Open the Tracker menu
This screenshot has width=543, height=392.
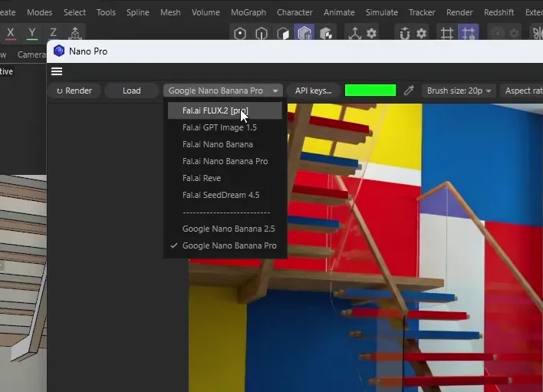(422, 12)
